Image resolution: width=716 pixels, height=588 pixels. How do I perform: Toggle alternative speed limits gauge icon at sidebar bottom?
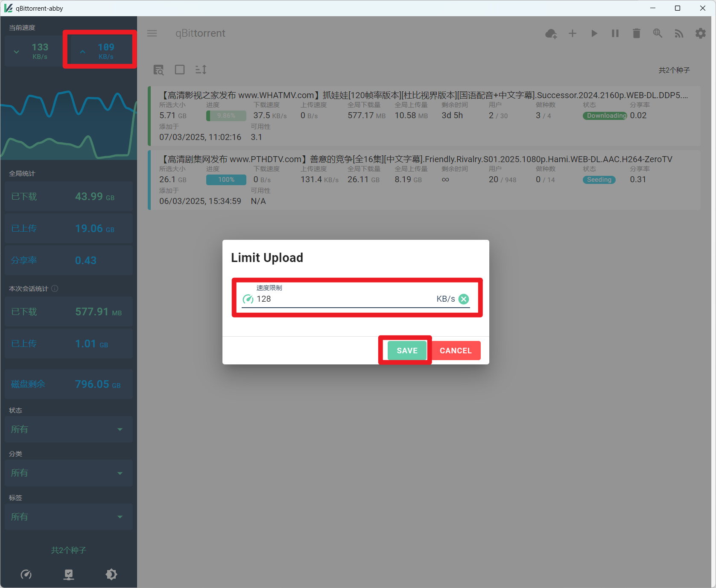(26, 574)
